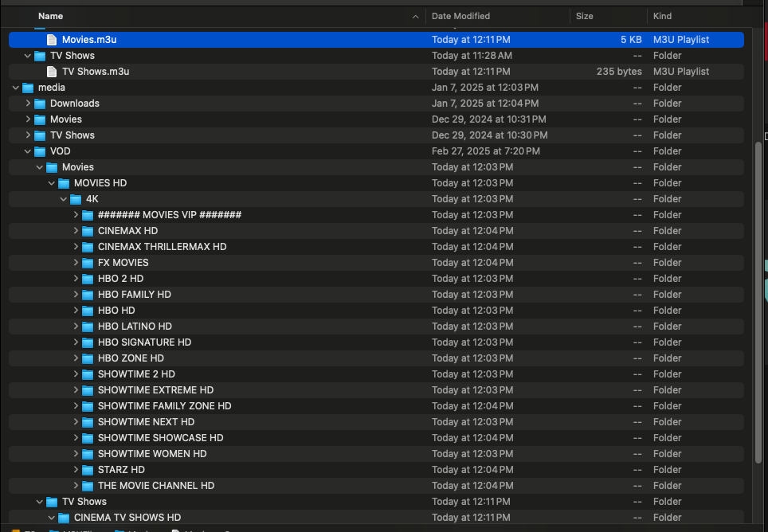Viewport: 768px width, 532px height.
Task: Click the SHOWTIME NEXT HD folder icon
Action: [88, 422]
